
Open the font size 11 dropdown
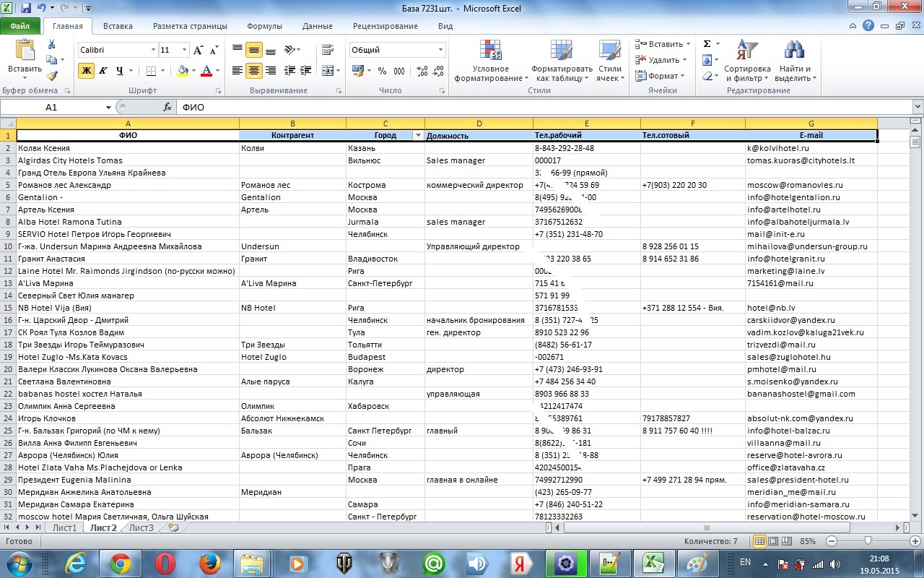pyautogui.click(x=185, y=50)
